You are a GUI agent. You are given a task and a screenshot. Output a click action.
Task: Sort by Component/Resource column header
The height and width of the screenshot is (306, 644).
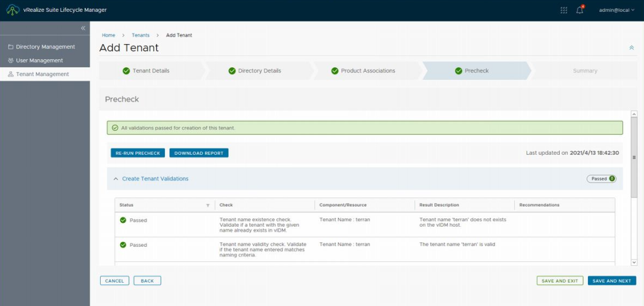pos(343,205)
